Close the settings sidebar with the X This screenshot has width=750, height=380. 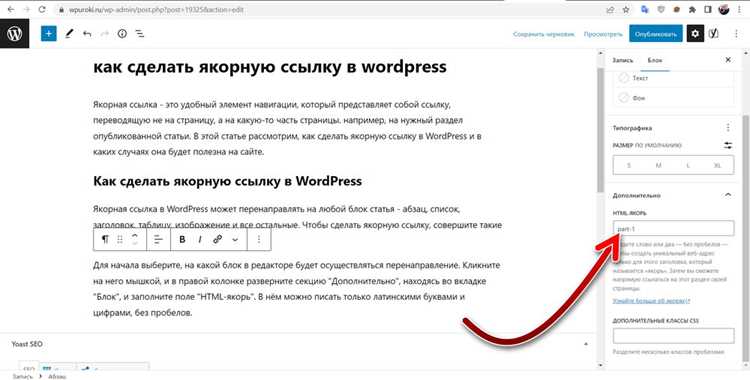coord(728,60)
